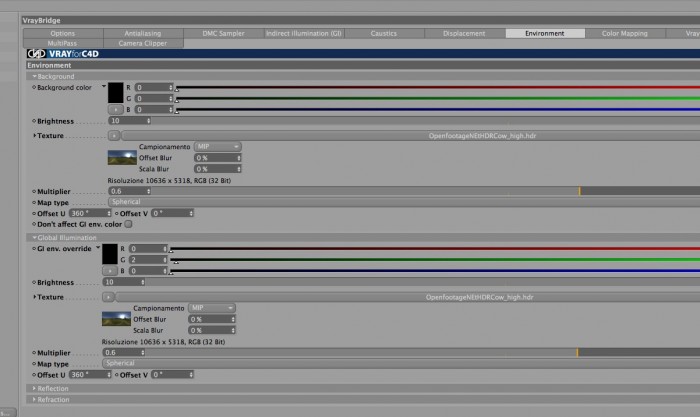Click the Background color G value field

(154, 99)
